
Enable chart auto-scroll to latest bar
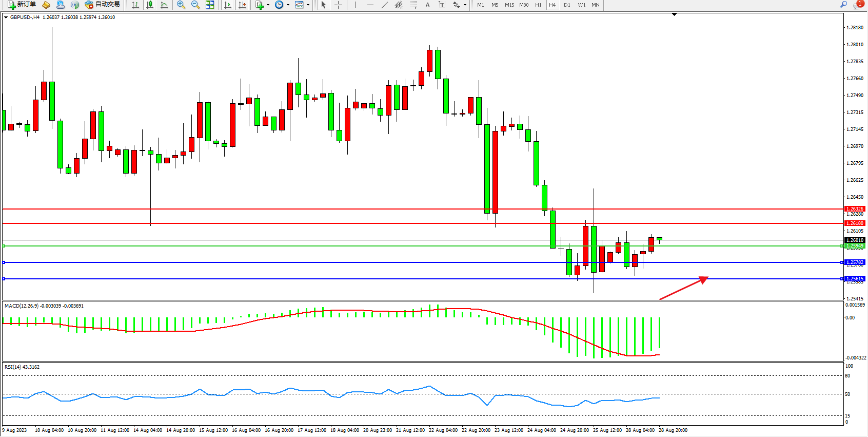pos(228,5)
